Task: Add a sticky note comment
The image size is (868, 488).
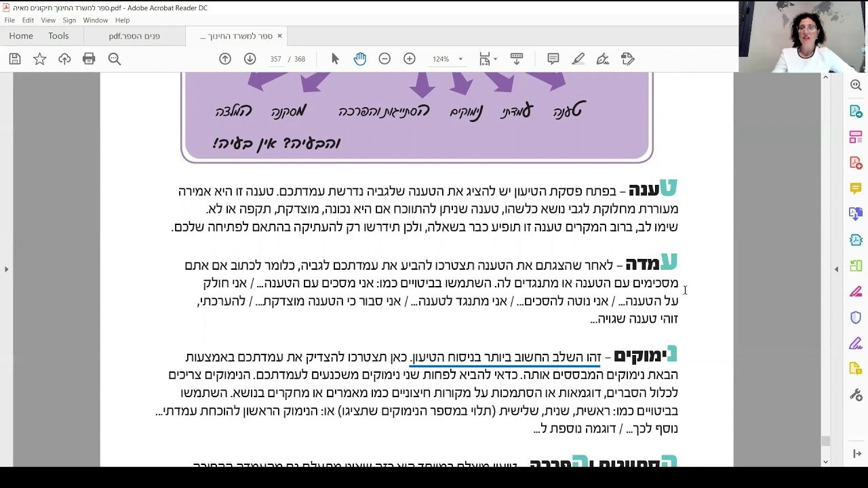Action: pyautogui.click(x=553, y=59)
